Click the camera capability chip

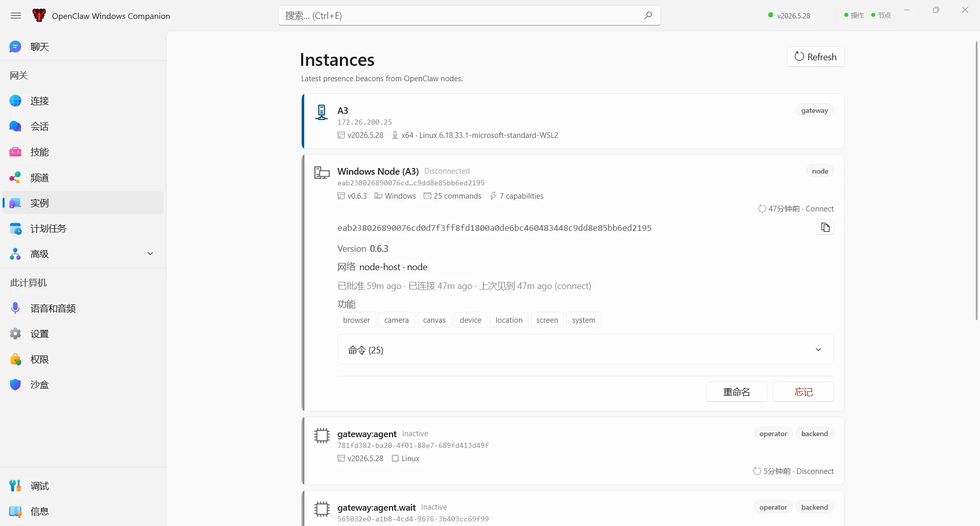(x=397, y=320)
